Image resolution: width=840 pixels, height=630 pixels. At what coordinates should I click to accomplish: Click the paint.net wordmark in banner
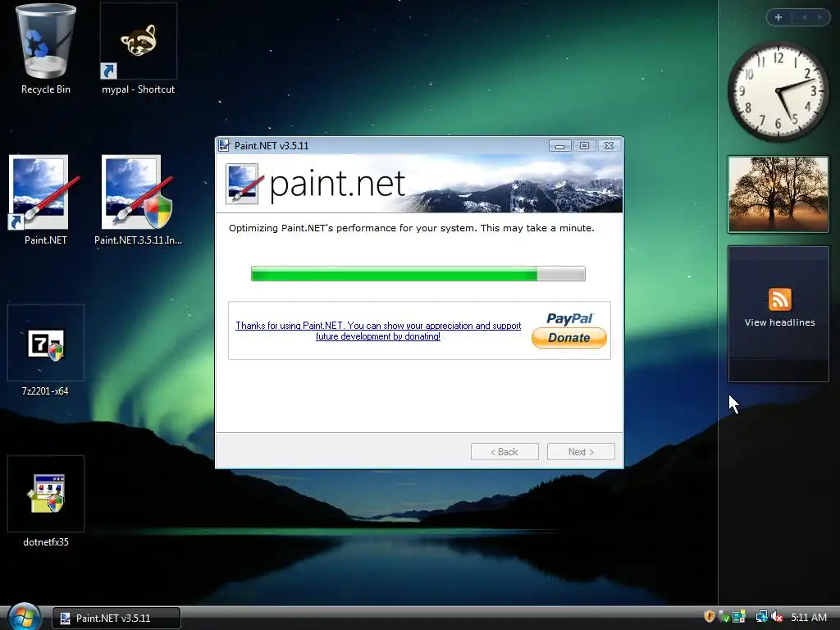337,185
